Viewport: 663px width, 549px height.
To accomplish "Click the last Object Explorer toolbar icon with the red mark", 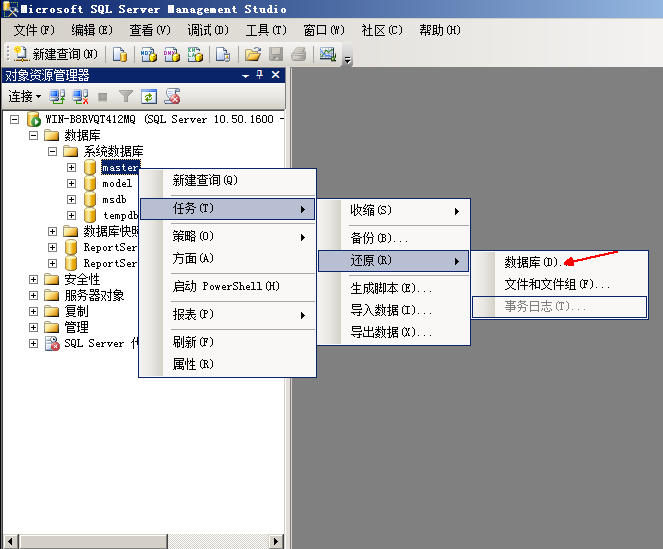I will click(173, 96).
